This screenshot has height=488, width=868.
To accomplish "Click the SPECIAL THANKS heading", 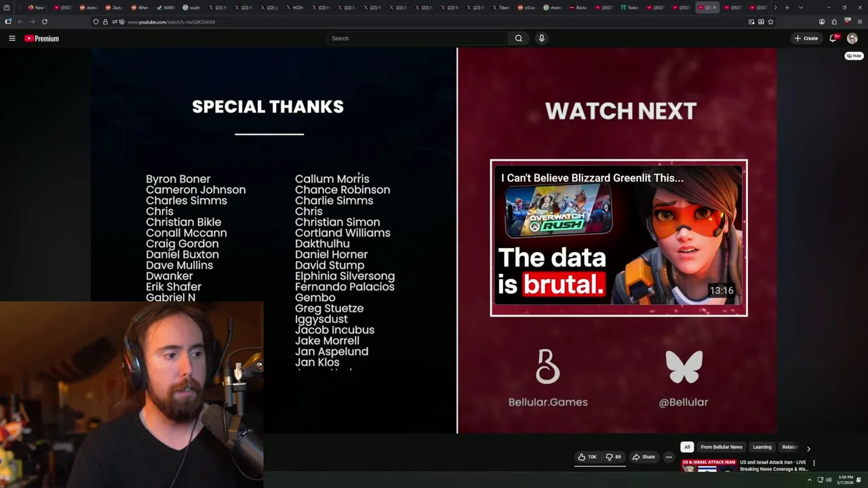I will coord(268,106).
